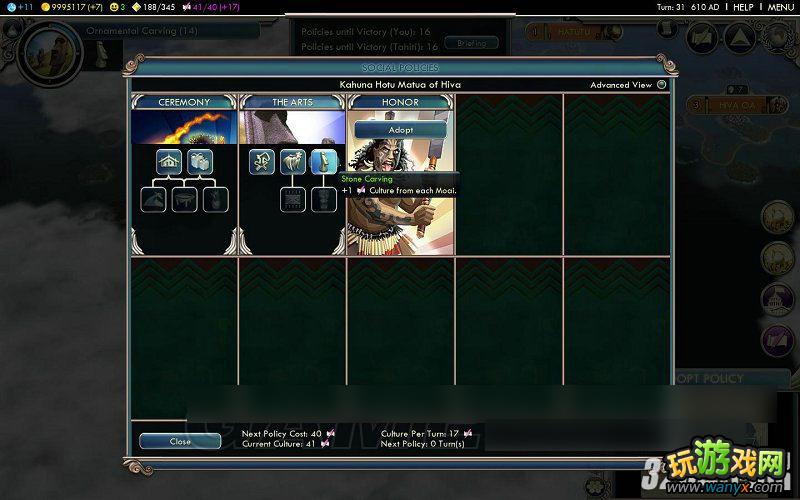
Task: Open The Arts branch header
Action: point(292,102)
